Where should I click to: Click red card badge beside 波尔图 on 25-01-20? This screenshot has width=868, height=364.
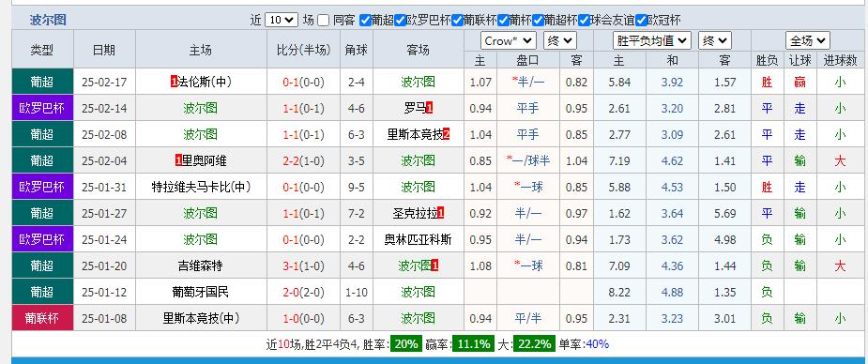pyautogui.click(x=435, y=266)
